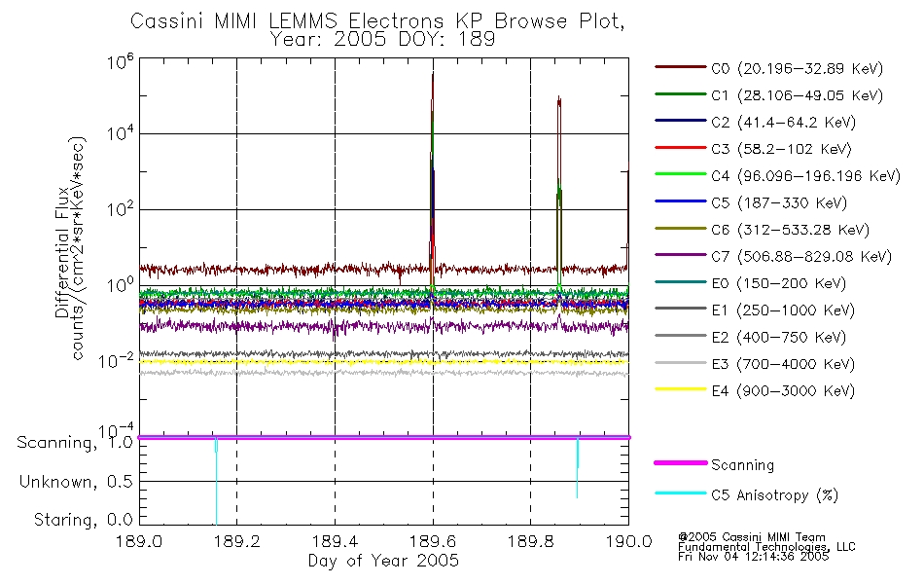Screen dimensions: 924x584
Task: Click the cyan anisotropy dip near 189.9
Action: [578, 468]
